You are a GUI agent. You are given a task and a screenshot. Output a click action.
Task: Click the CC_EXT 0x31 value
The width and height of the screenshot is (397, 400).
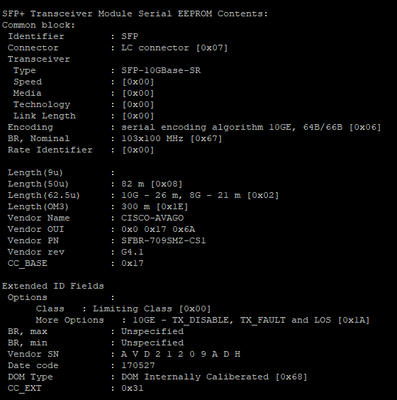click(x=132, y=388)
